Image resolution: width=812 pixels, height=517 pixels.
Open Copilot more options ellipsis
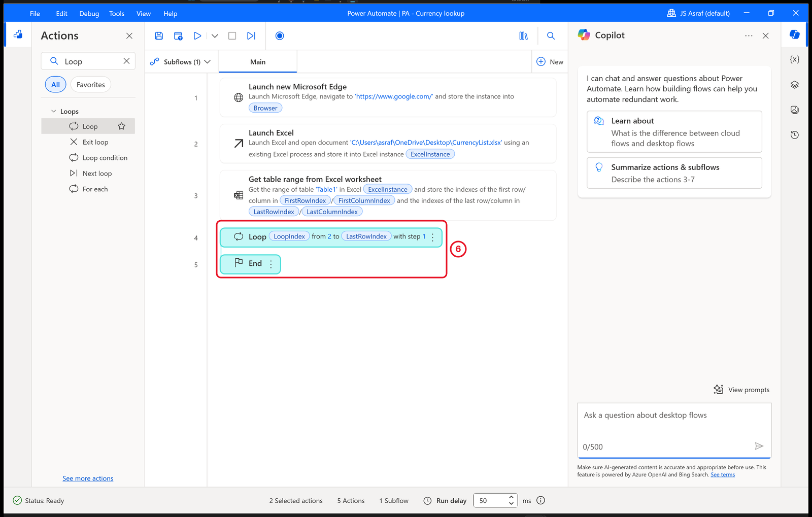click(x=749, y=36)
